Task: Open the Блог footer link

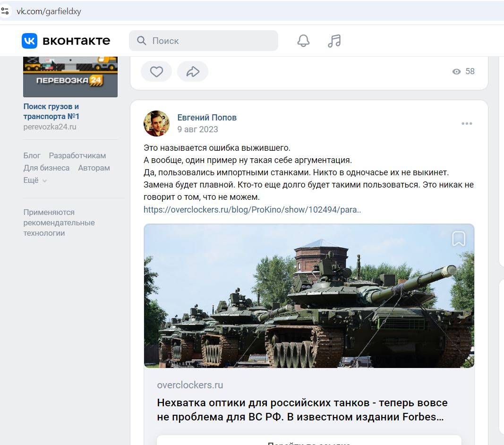Action: click(32, 155)
